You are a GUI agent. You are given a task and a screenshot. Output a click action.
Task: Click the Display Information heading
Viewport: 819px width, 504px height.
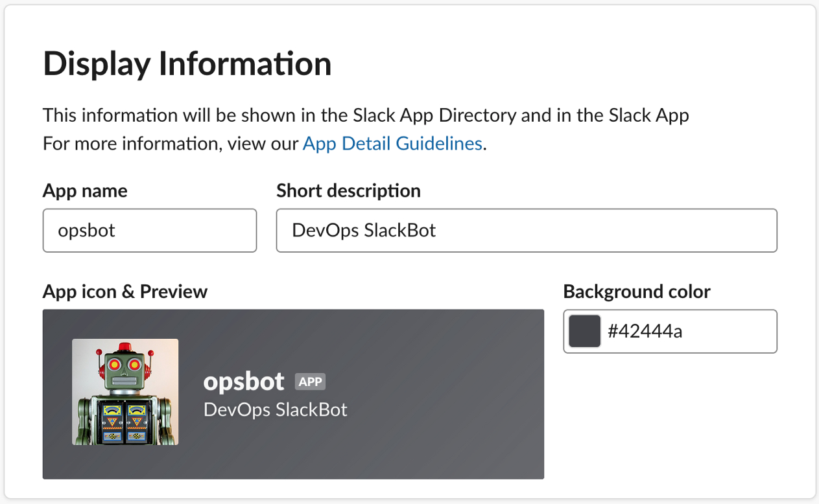point(187,63)
